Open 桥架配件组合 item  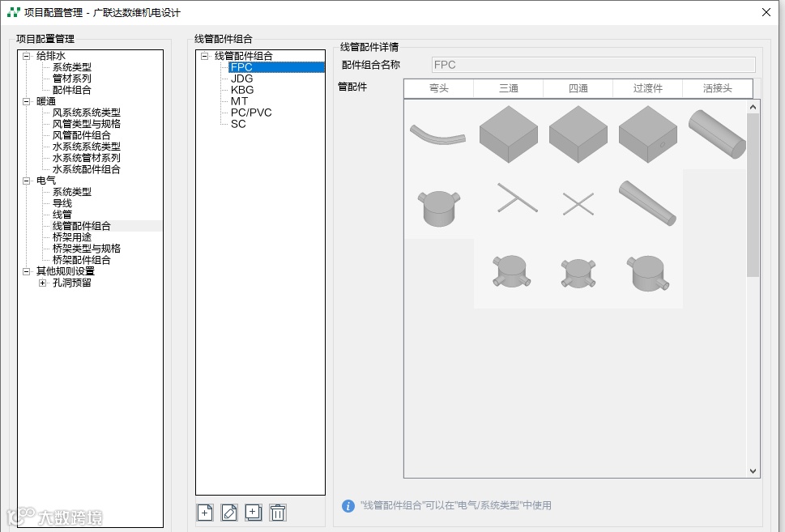pos(82,260)
